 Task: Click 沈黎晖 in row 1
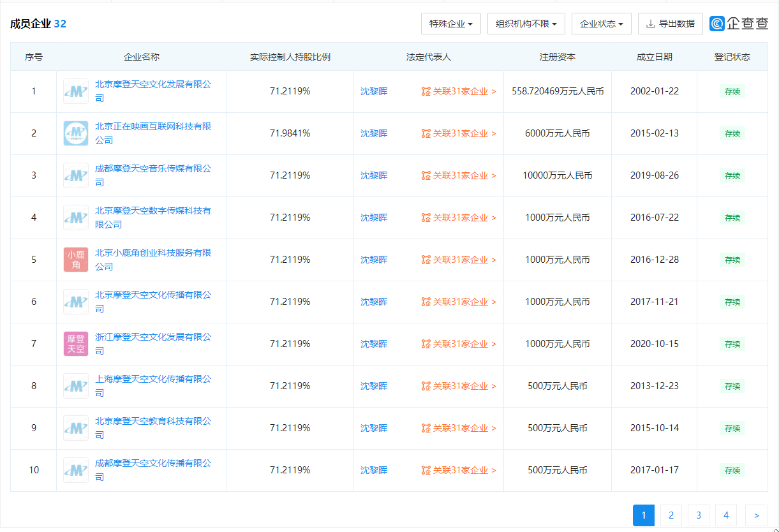374,91
